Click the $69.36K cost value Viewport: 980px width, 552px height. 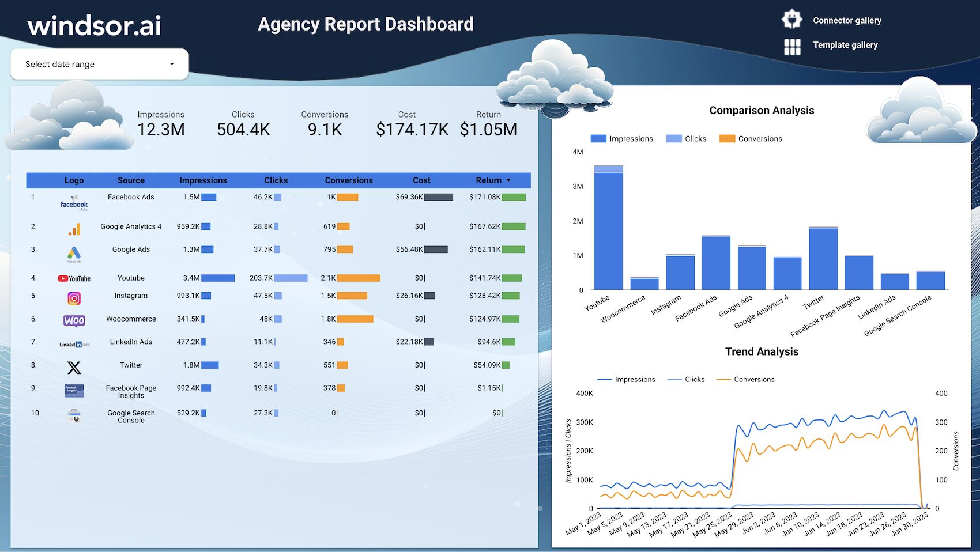point(409,197)
